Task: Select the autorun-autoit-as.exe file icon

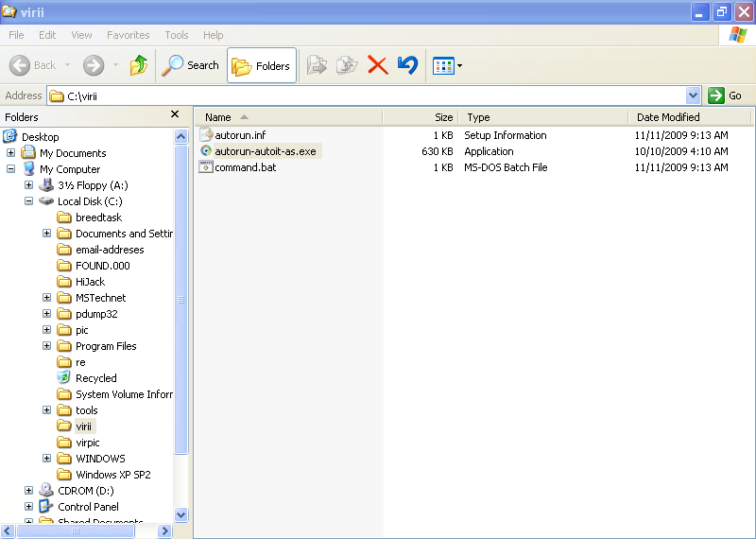Action: tap(206, 151)
